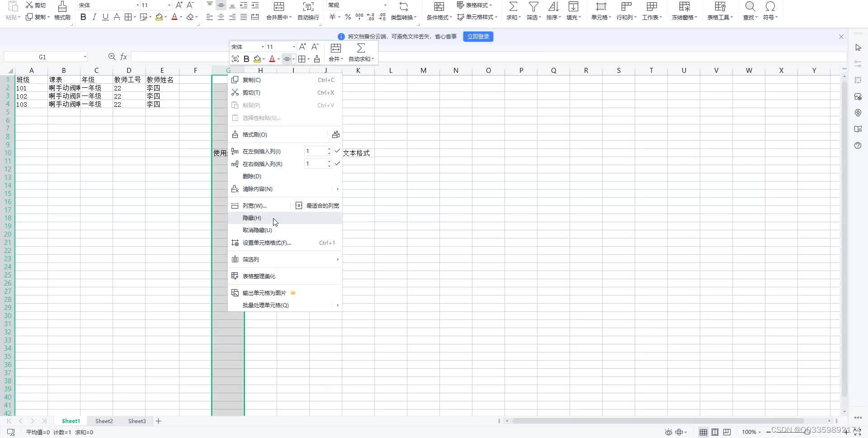
Task: Toggle ribbon left horizontal alignment
Action: pyautogui.click(x=210, y=17)
